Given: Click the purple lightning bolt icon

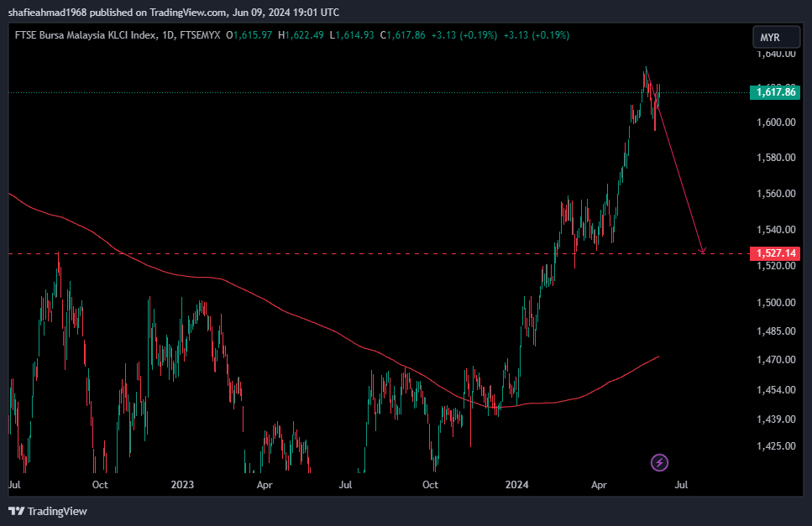Looking at the screenshot, I should pyautogui.click(x=659, y=462).
